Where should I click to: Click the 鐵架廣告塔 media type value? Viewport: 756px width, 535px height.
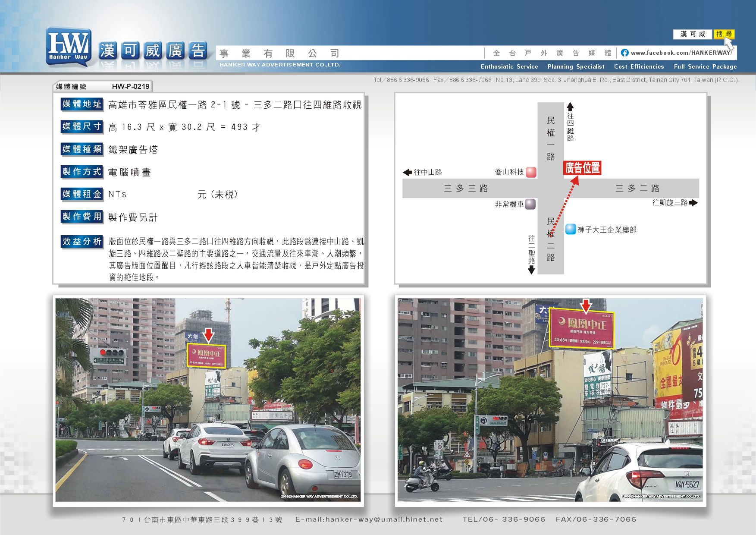(133, 150)
